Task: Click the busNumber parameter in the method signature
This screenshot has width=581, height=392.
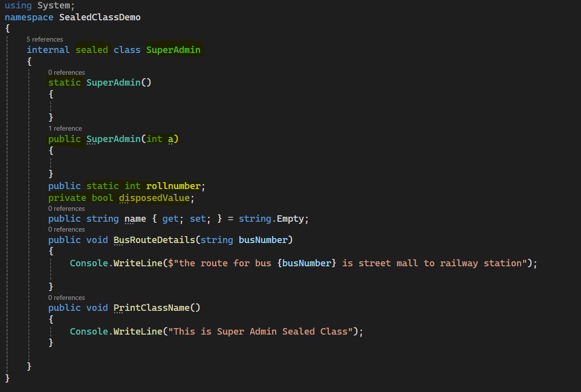Action: coord(263,240)
